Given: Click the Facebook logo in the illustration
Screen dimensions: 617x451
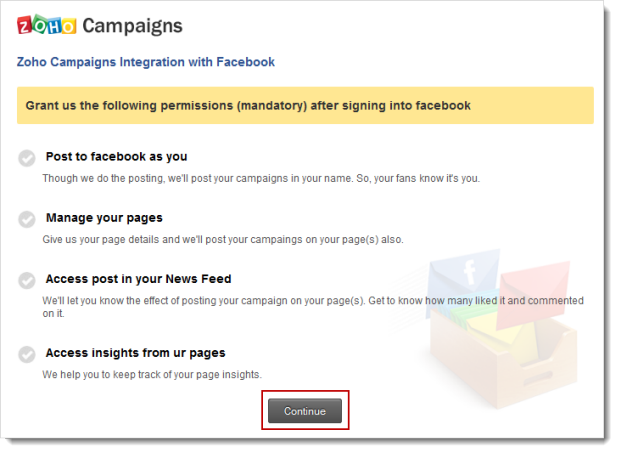Looking at the screenshot, I should 471,274.
